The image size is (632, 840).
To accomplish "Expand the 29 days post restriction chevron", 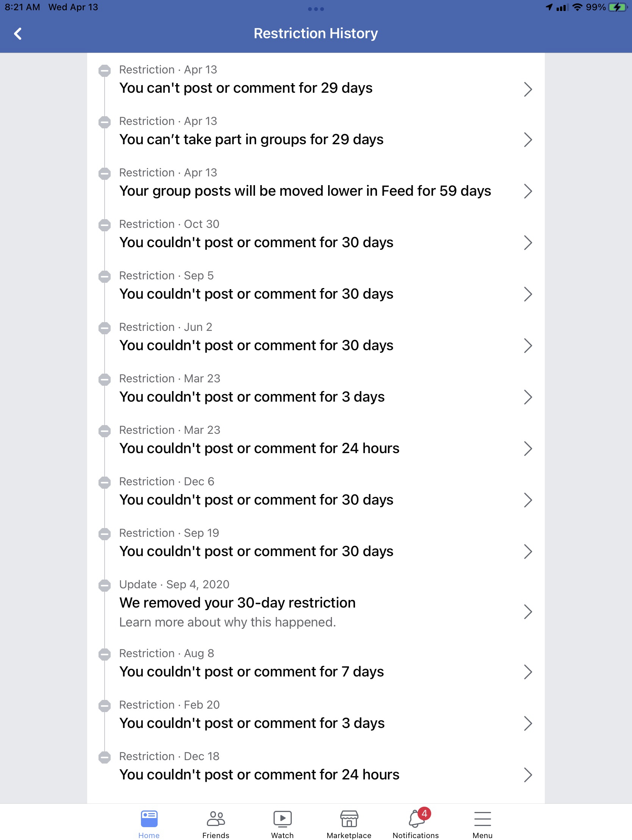I will tap(527, 89).
